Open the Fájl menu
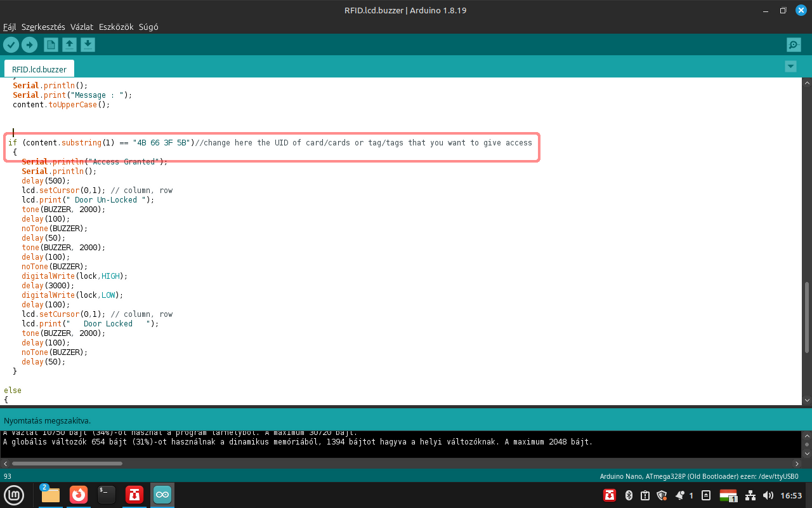Screen dimensions: 812x508 [10, 27]
